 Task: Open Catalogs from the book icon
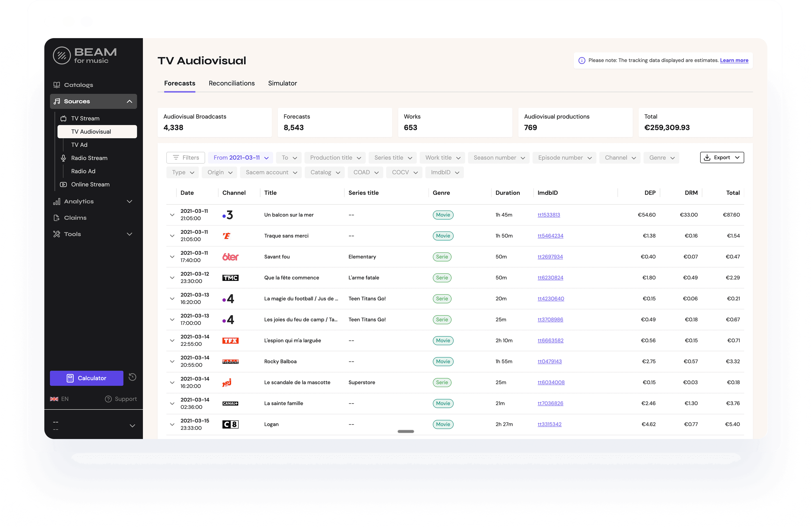pyautogui.click(x=57, y=85)
